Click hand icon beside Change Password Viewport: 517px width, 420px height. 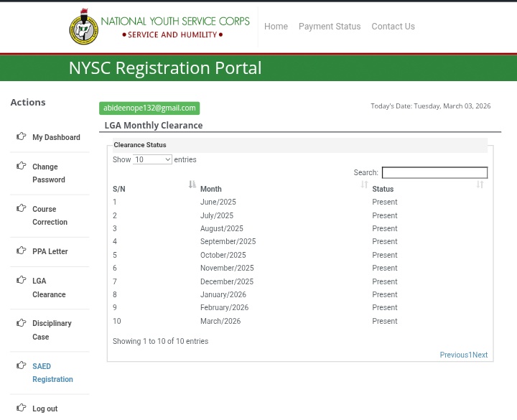point(22,166)
